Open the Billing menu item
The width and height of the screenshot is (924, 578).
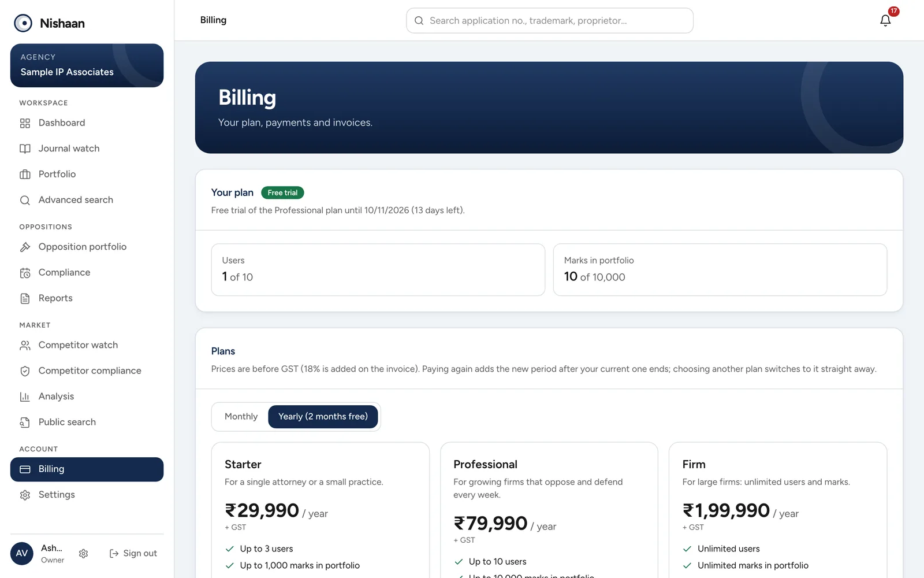(87, 469)
